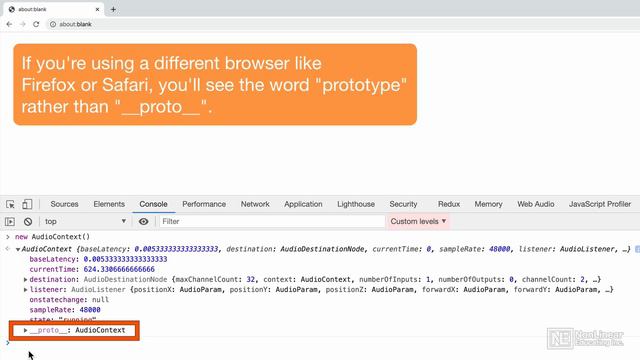
Task: Click the inspect element picker icon
Action: point(10,204)
